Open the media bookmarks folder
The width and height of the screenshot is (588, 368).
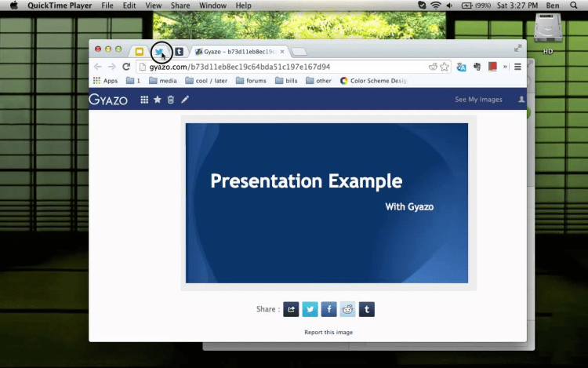click(x=163, y=81)
